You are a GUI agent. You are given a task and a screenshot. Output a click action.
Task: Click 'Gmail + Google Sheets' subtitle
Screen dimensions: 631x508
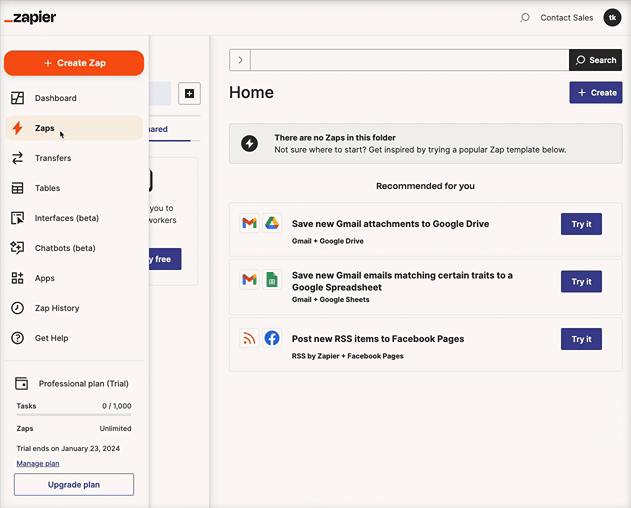point(330,299)
